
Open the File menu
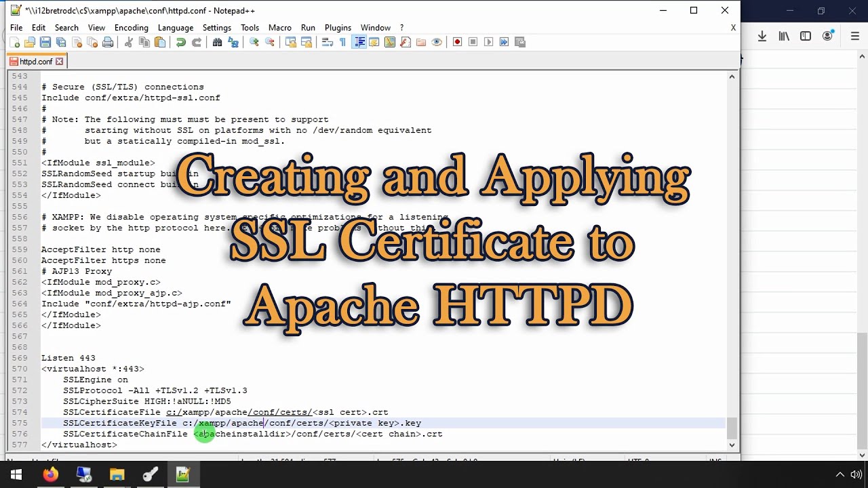point(16,28)
